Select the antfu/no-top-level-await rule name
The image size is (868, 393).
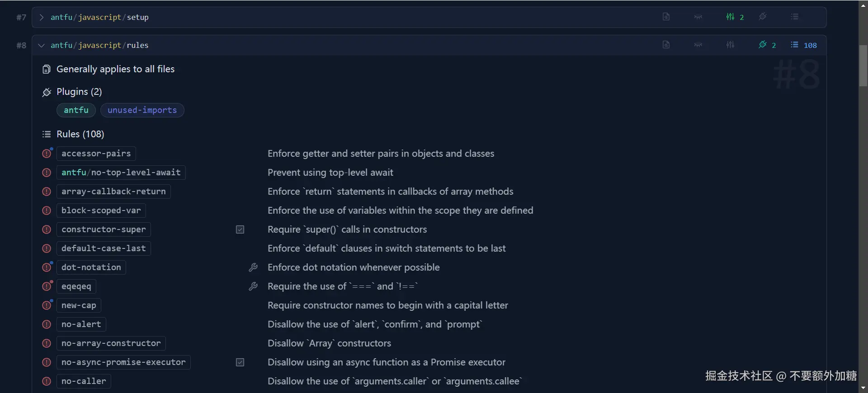click(x=121, y=173)
